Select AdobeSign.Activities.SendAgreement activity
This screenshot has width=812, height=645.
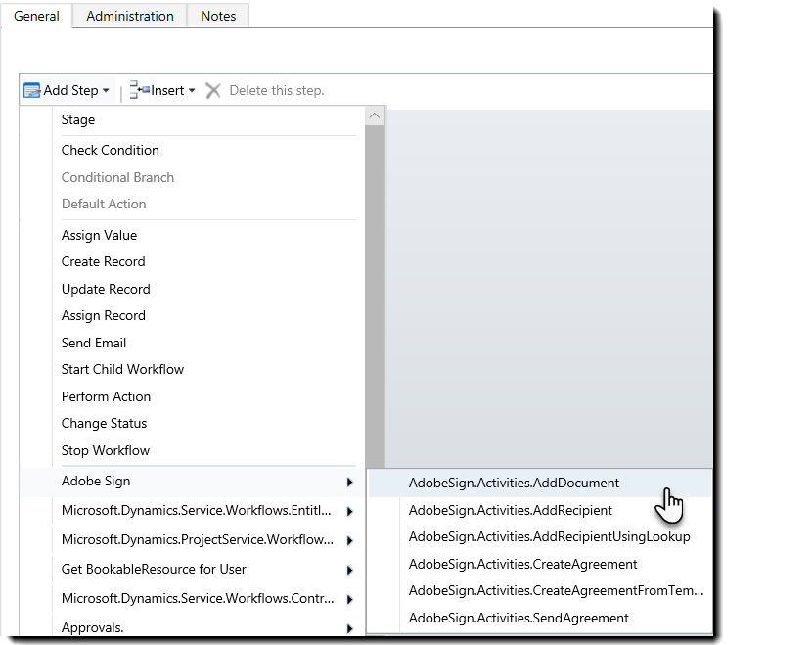point(517,618)
